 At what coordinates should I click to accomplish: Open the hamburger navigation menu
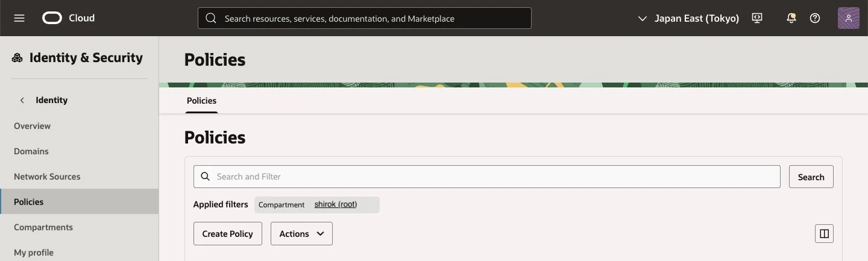coord(19,18)
